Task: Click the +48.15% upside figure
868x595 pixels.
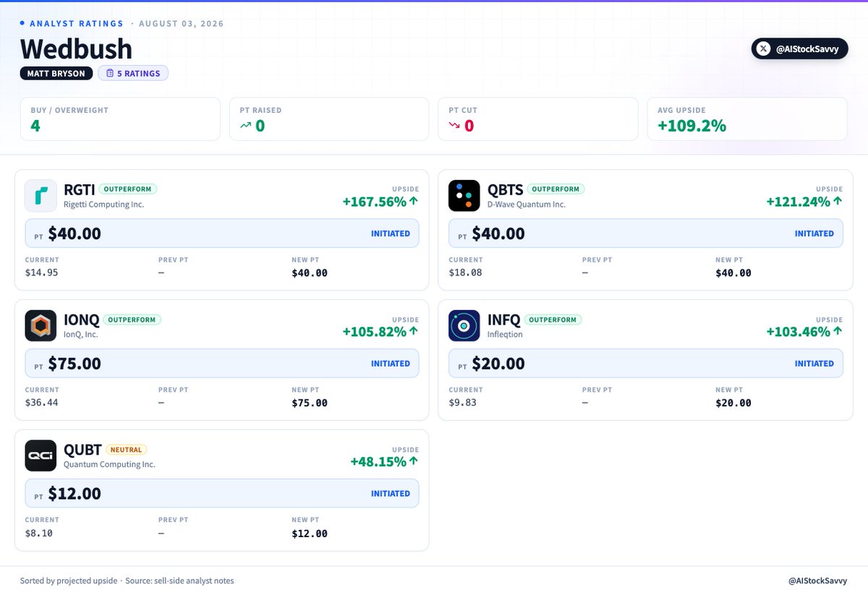Action: tap(378, 462)
